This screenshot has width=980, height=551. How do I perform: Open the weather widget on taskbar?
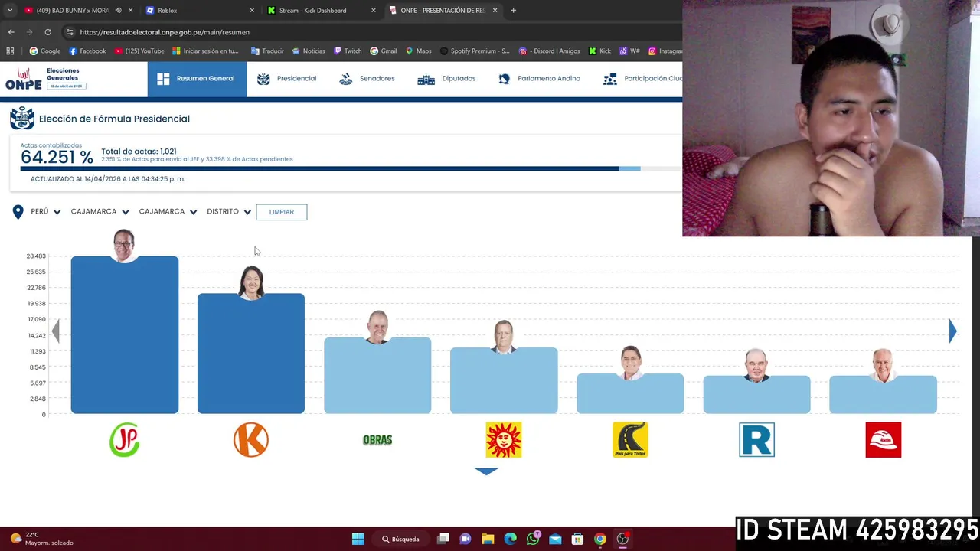(x=42, y=539)
